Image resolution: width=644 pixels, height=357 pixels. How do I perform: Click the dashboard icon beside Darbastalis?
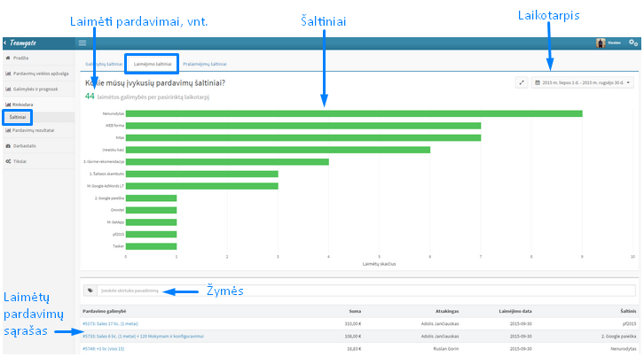(x=8, y=145)
